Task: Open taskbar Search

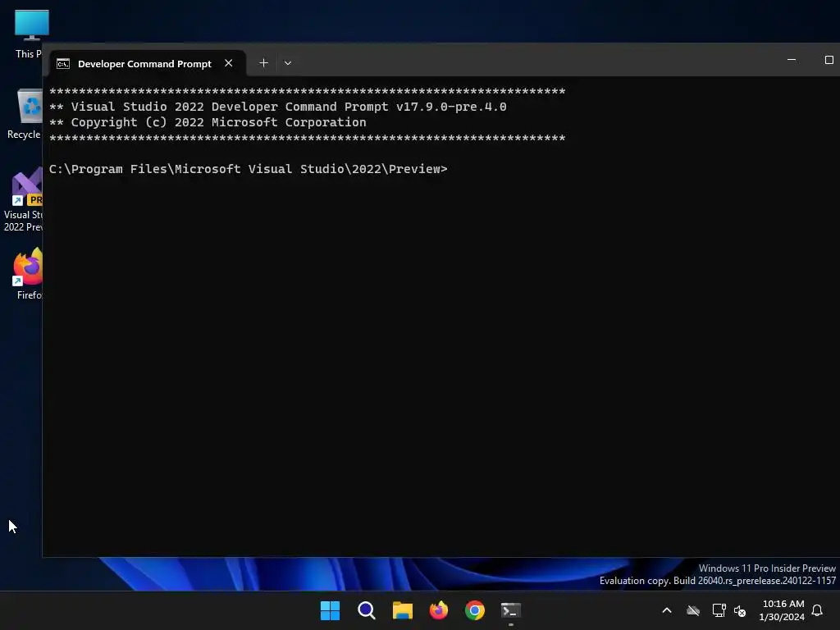Action: coord(367,610)
